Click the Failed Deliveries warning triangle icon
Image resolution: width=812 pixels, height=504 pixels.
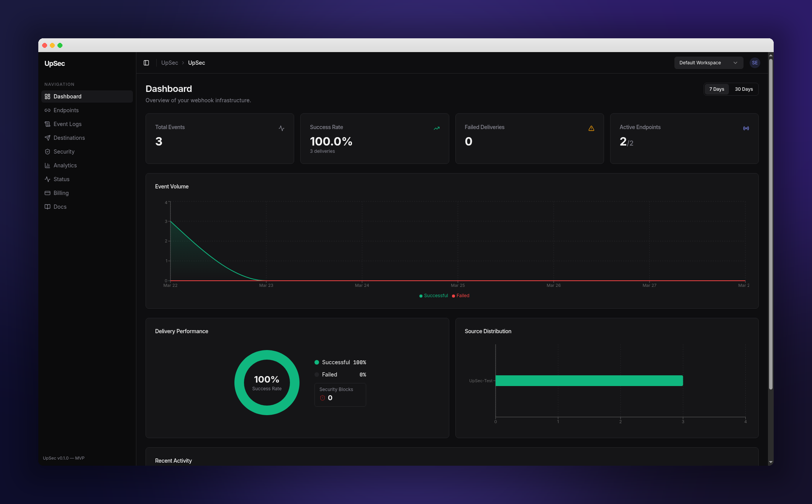591,128
